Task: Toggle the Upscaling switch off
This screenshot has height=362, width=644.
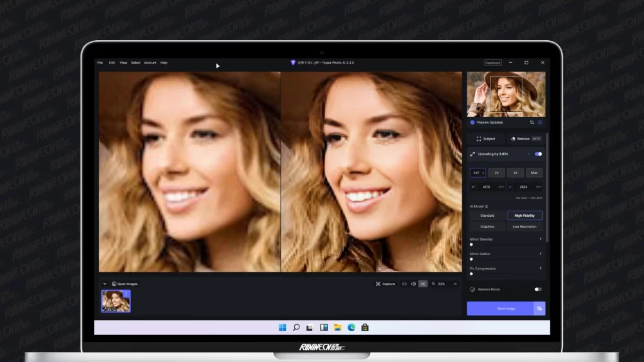Action: (x=538, y=154)
